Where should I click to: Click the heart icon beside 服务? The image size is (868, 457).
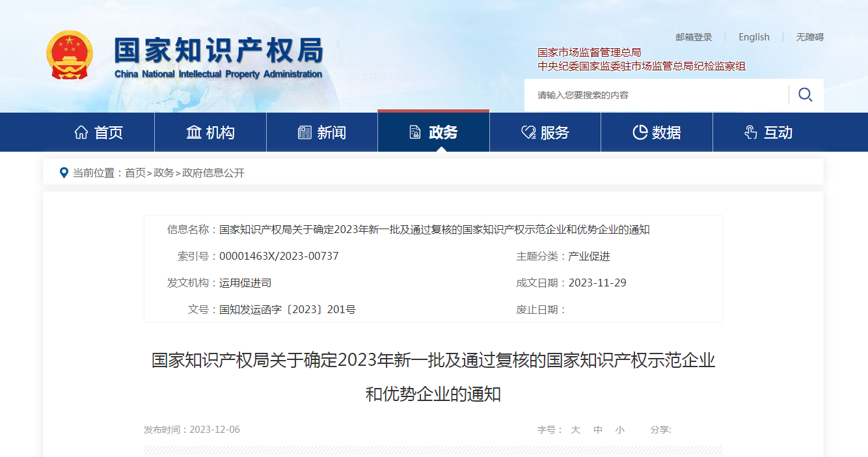[528, 133]
